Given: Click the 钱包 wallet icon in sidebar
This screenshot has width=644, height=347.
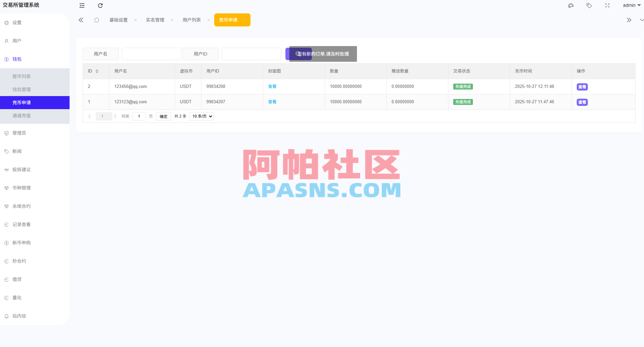Looking at the screenshot, I should 6,59.
